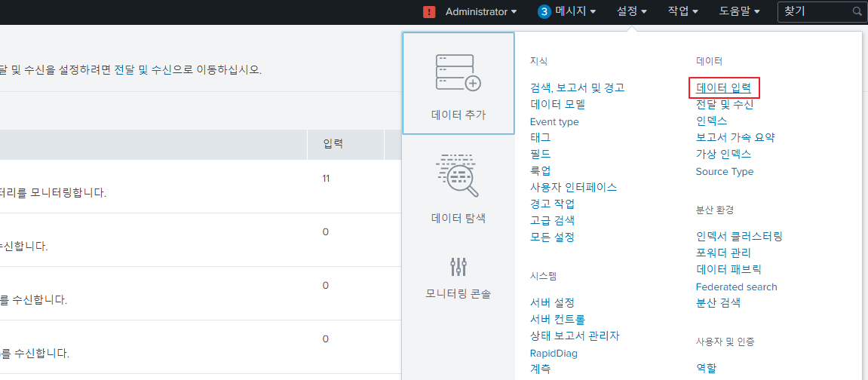Open the 메시지 dropdown menu

click(575, 11)
